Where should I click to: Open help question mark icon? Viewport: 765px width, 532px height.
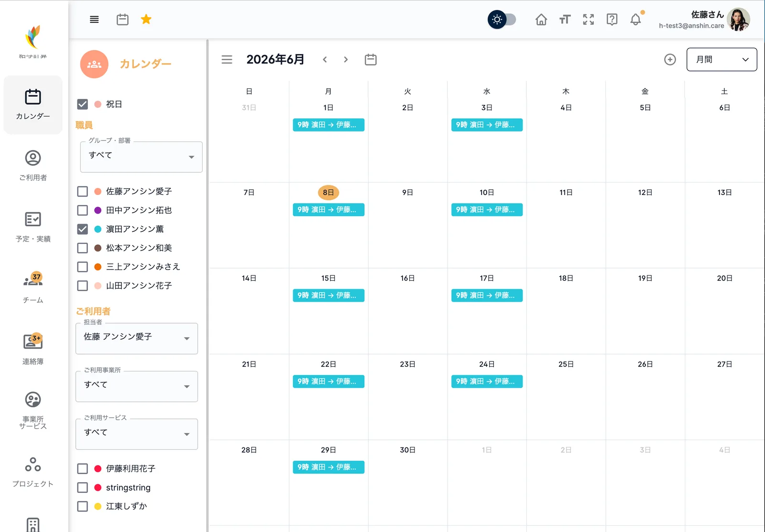[612, 20]
